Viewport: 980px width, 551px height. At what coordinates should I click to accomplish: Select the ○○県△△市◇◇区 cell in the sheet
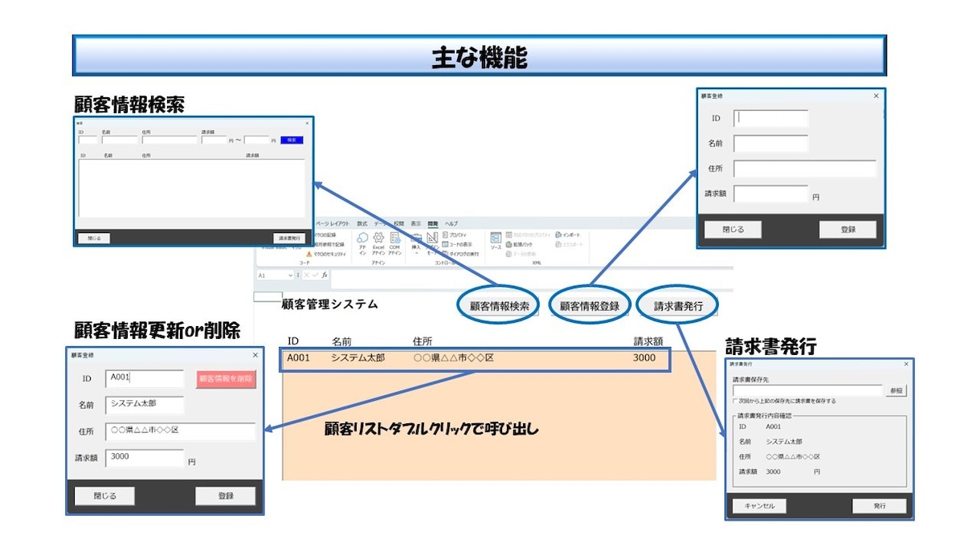pyautogui.click(x=453, y=358)
